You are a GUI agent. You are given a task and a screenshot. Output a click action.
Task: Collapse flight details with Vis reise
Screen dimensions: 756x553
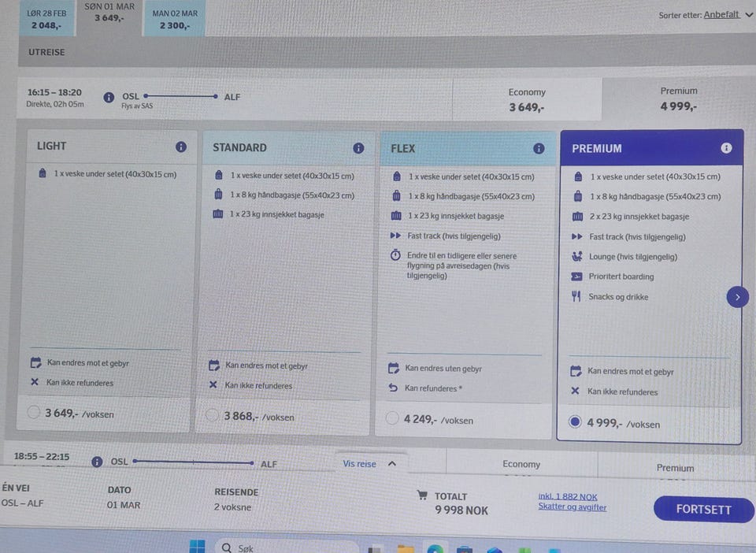[x=370, y=464]
